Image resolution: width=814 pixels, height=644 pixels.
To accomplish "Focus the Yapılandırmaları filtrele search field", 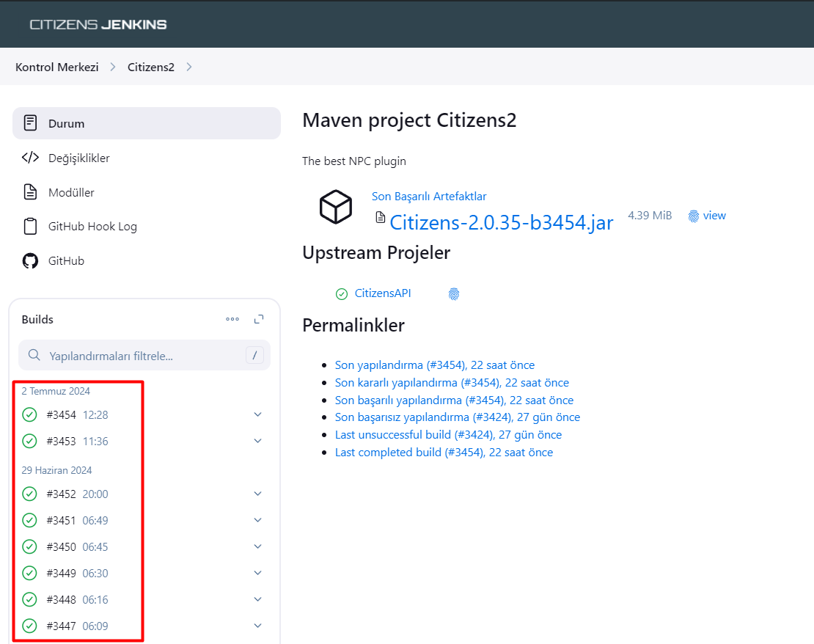I will [x=144, y=355].
